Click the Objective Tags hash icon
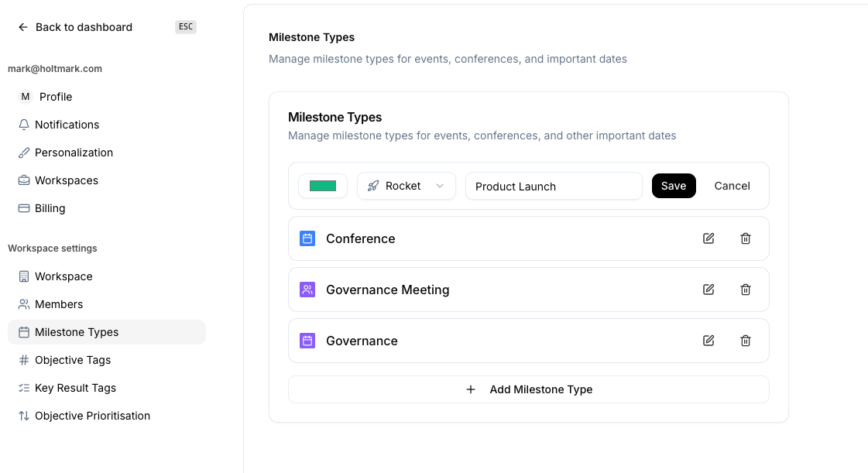 click(x=24, y=359)
